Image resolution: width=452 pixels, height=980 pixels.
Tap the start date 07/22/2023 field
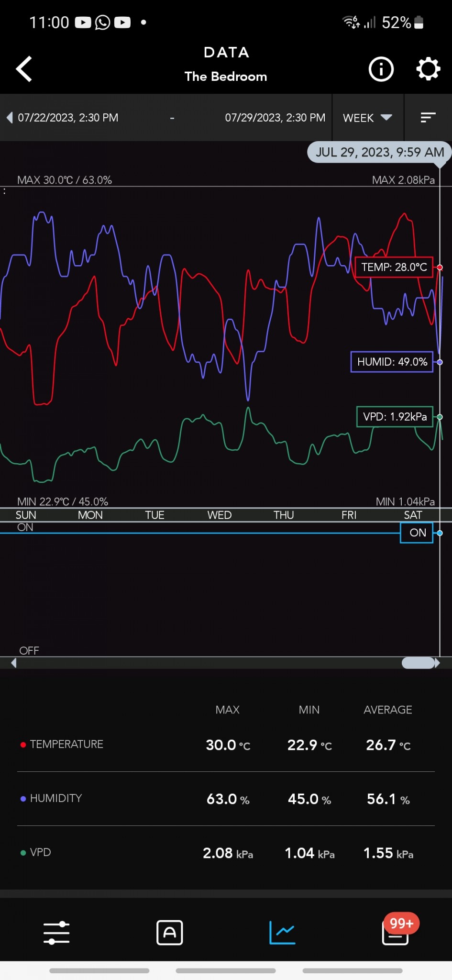tap(68, 118)
